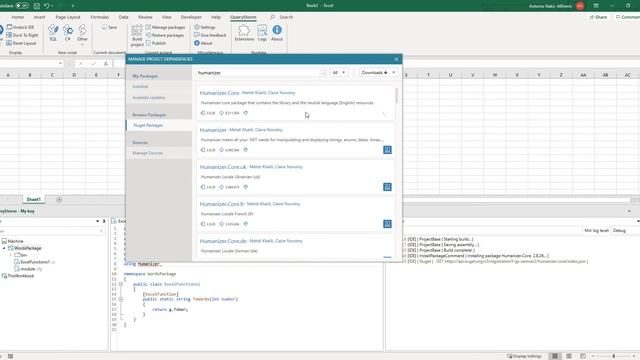The width and height of the screenshot is (640, 360).
Task: Collapse the WordsPackage tree node
Action: [4, 248]
